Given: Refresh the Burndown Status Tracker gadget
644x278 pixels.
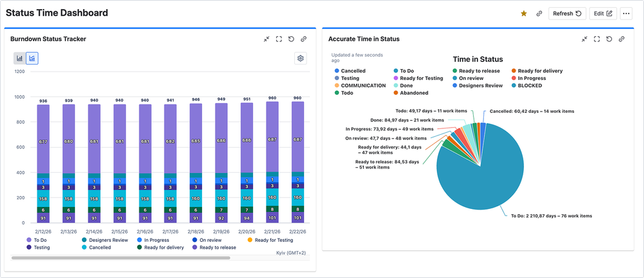Looking at the screenshot, I should click(291, 39).
